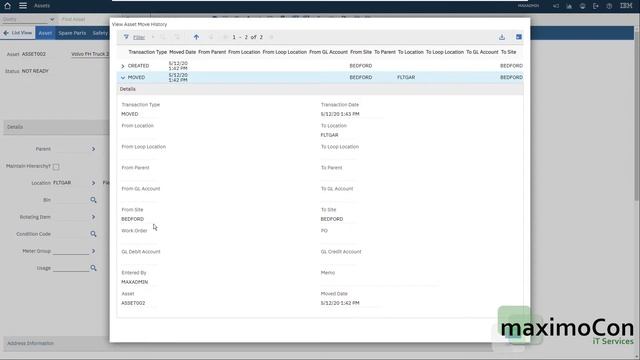Screen dimensions: 640x360
Task: Click the sign out icon
Action: click(596, 6)
